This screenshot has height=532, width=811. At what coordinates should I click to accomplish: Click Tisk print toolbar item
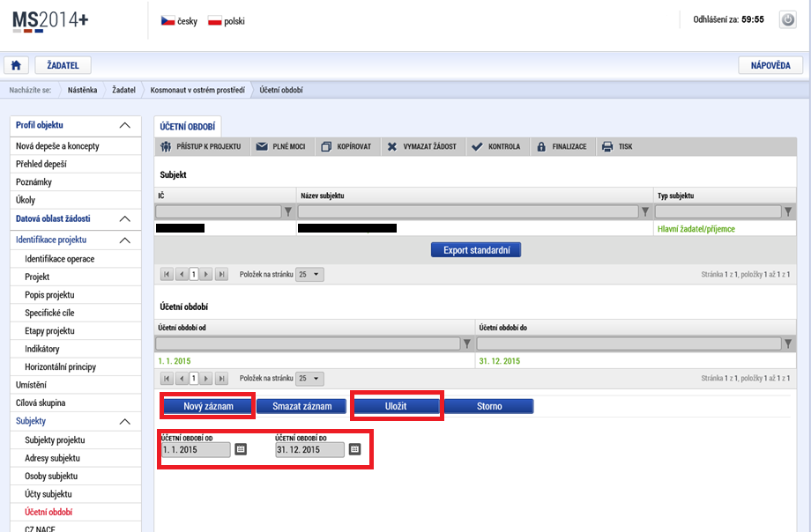click(618, 147)
